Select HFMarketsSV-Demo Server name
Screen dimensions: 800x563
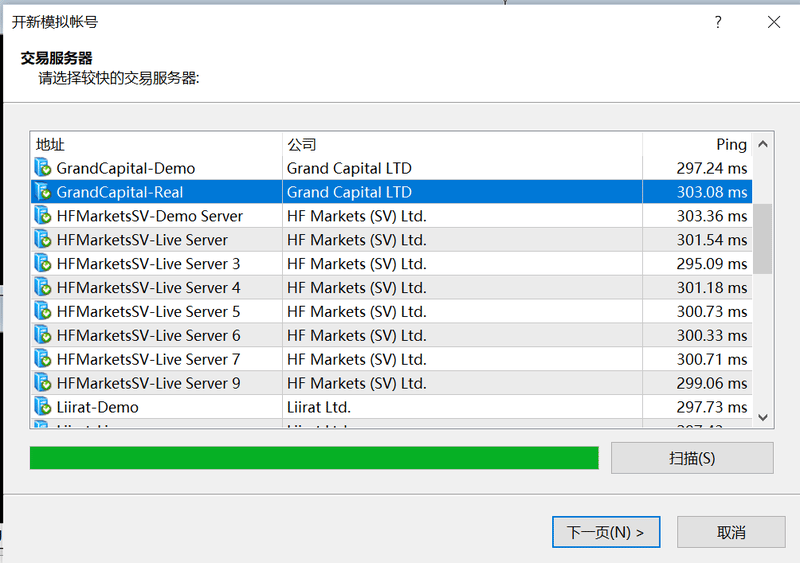tap(149, 216)
